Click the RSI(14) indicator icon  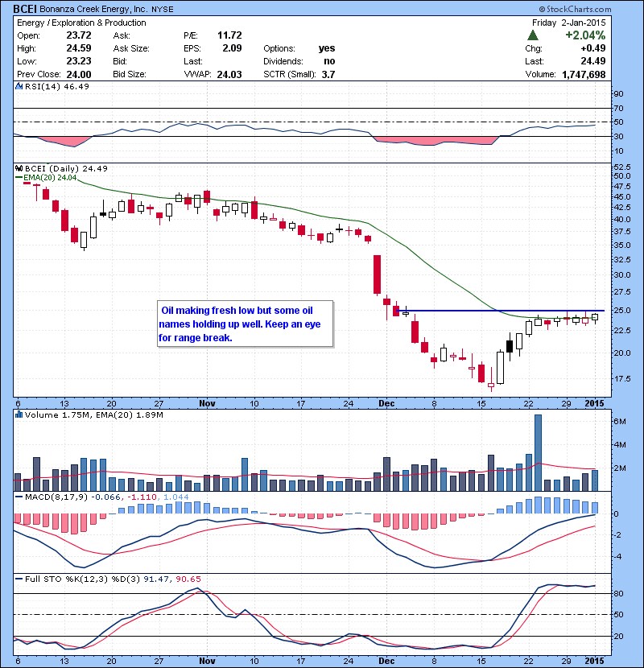19,86
